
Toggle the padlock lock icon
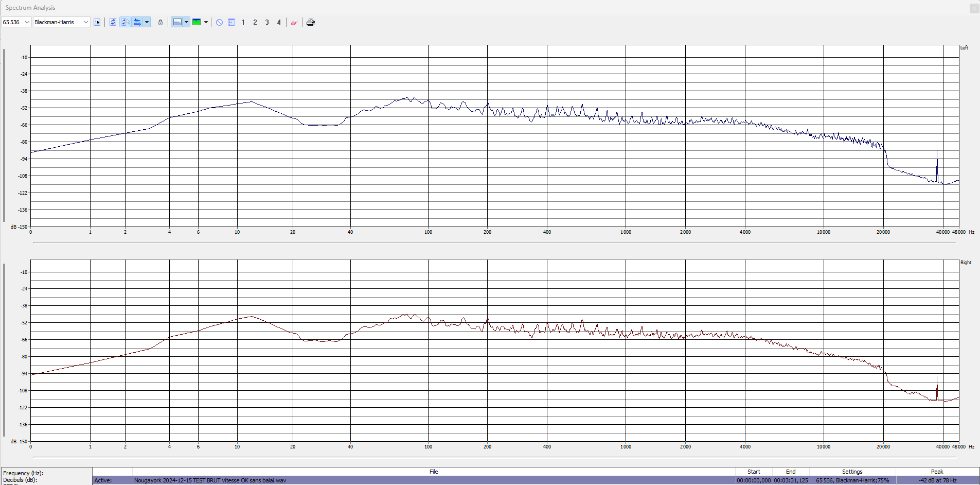click(161, 22)
